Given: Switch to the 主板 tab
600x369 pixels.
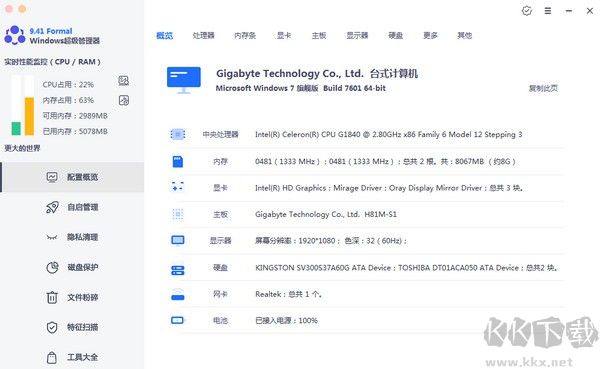Looking at the screenshot, I should tap(319, 36).
